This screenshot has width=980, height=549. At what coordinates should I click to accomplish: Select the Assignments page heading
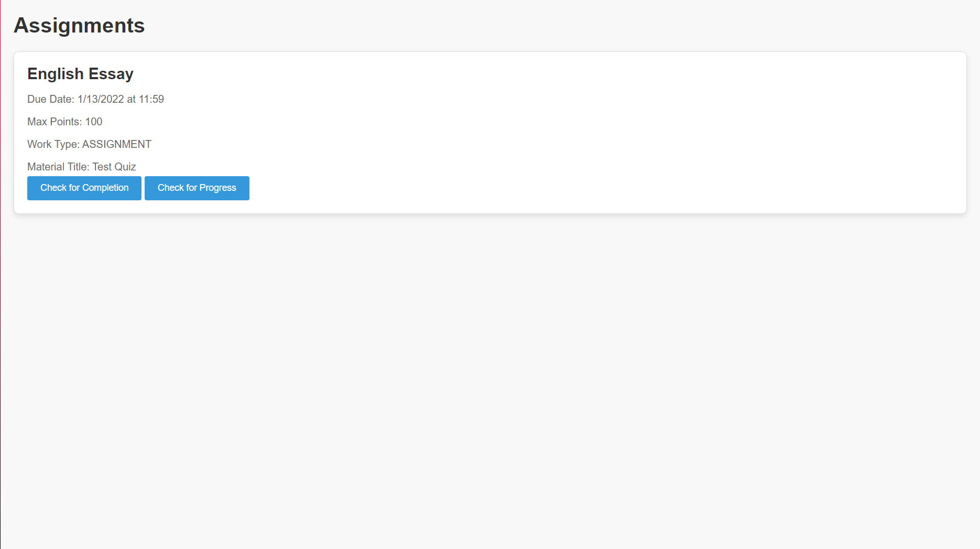click(79, 25)
